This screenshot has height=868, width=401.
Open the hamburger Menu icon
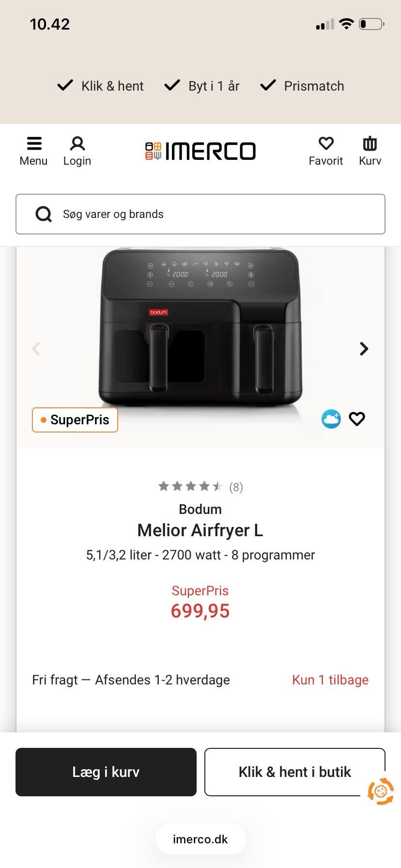[33, 144]
